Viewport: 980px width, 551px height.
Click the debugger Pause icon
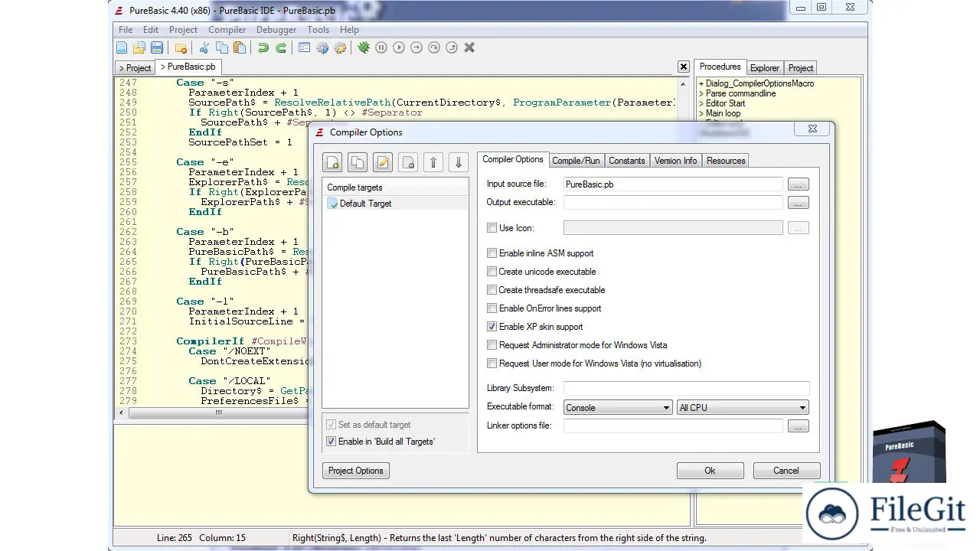click(381, 47)
